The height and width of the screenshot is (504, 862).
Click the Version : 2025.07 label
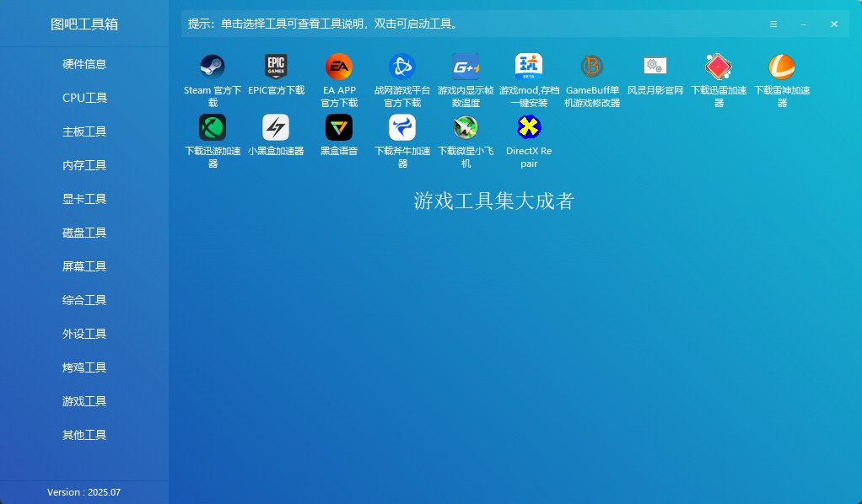(x=84, y=492)
